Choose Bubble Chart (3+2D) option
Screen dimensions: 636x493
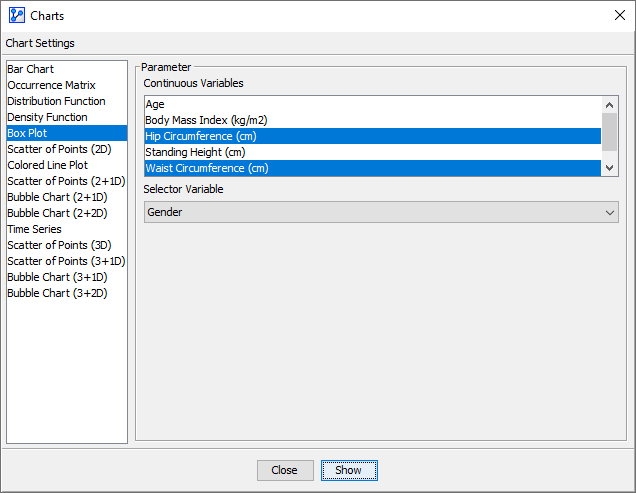pos(57,293)
